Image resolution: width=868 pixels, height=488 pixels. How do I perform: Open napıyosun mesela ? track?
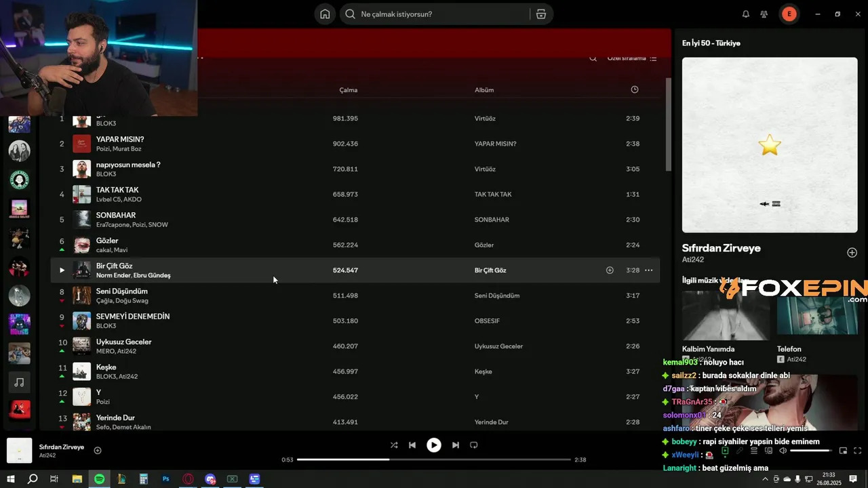point(128,165)
